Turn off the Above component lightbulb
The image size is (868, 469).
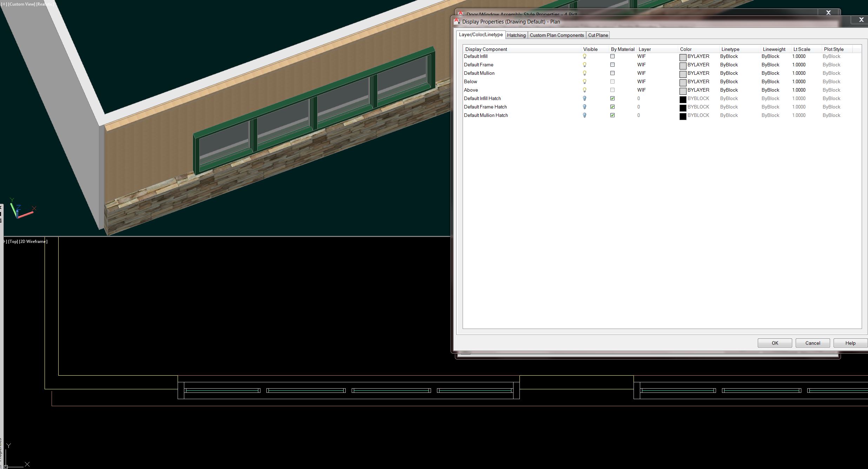pyautogui.click(x=584, y=90)
